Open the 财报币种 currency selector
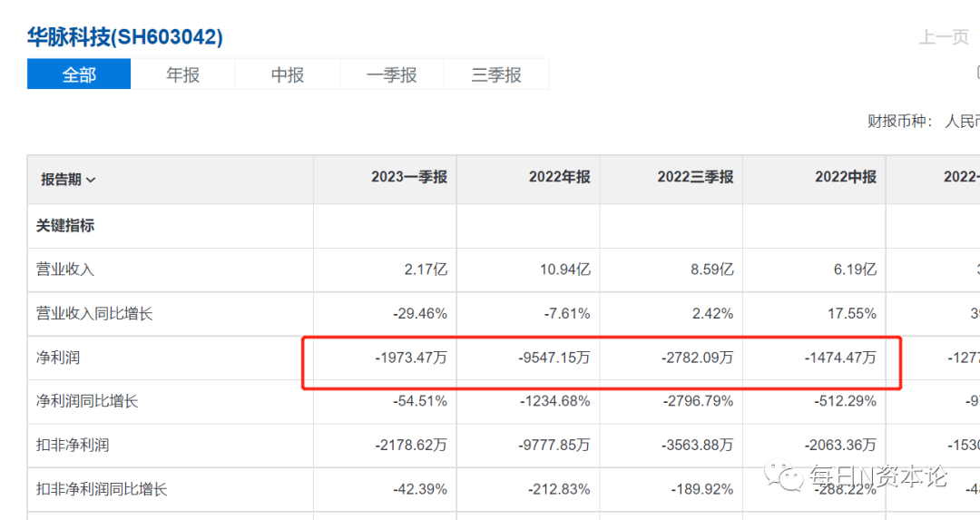This screenshot has width=980, height=520. (960, 121)
